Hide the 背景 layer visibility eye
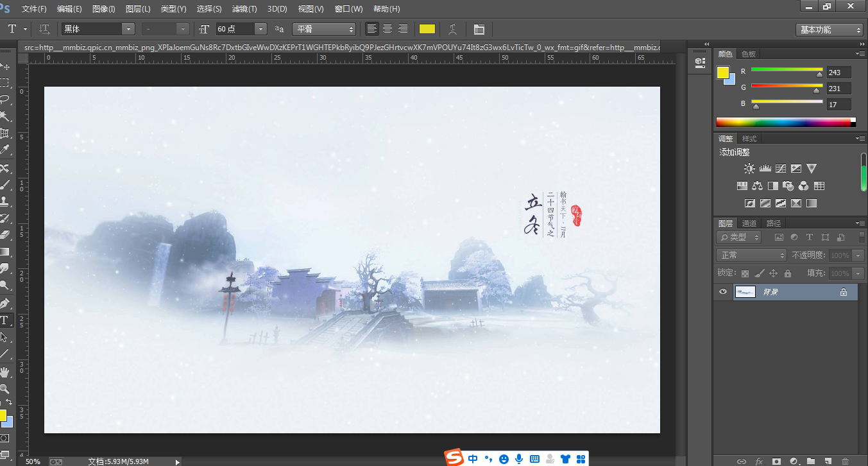The image size is (868, 466). pyautogui.click(x=723, y=292)
